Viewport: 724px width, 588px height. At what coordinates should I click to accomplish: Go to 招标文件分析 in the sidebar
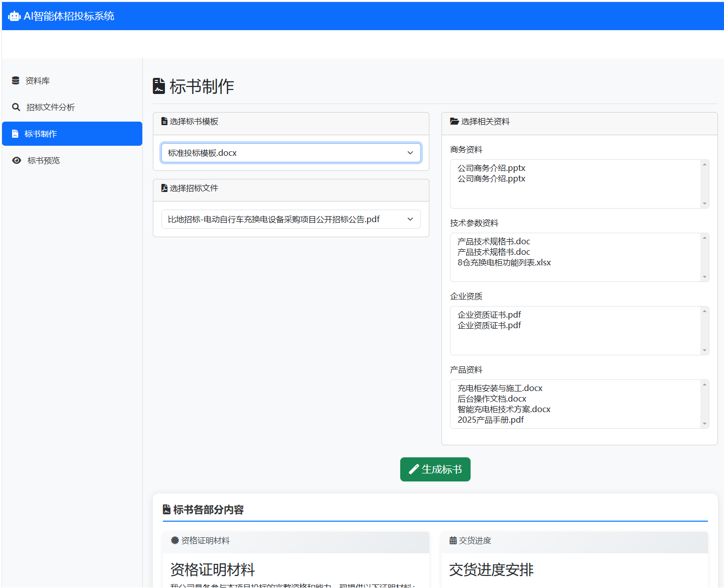click(50, 107)
